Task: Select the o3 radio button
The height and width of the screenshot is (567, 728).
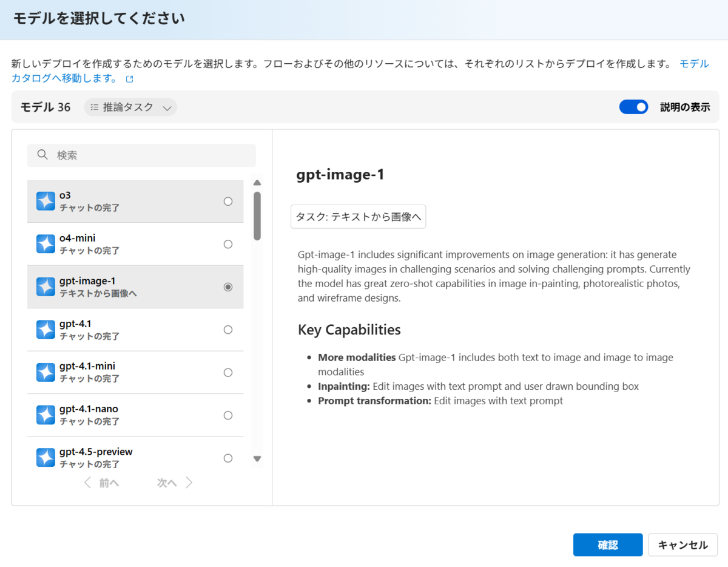Action: pos(228,202)
